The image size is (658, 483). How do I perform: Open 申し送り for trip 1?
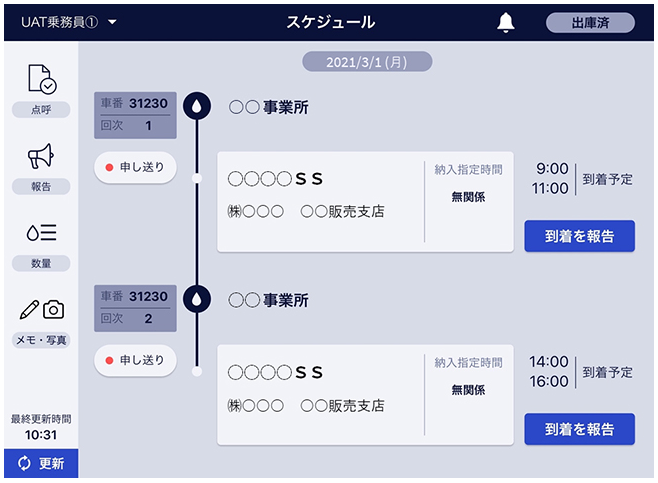135,167
